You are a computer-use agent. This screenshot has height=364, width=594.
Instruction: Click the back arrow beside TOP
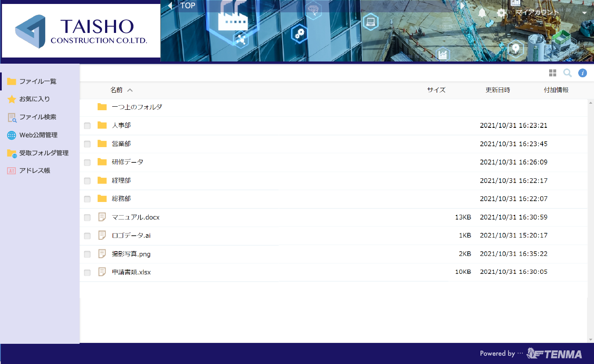coord(170,6)
